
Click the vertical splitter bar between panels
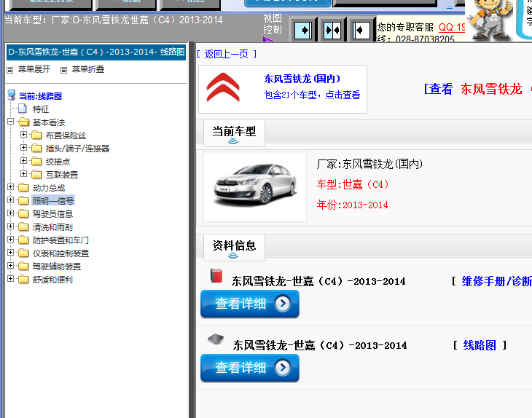[192, 230]
